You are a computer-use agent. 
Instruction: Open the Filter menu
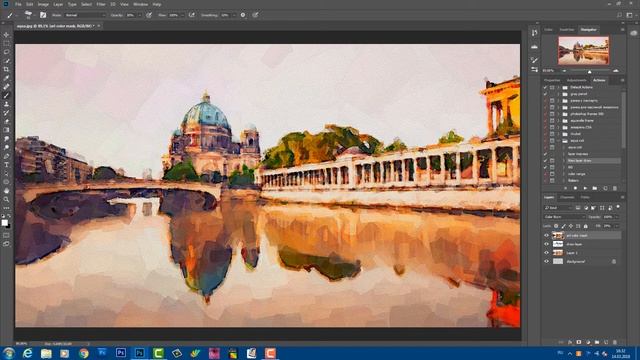[x=101, y=4]
